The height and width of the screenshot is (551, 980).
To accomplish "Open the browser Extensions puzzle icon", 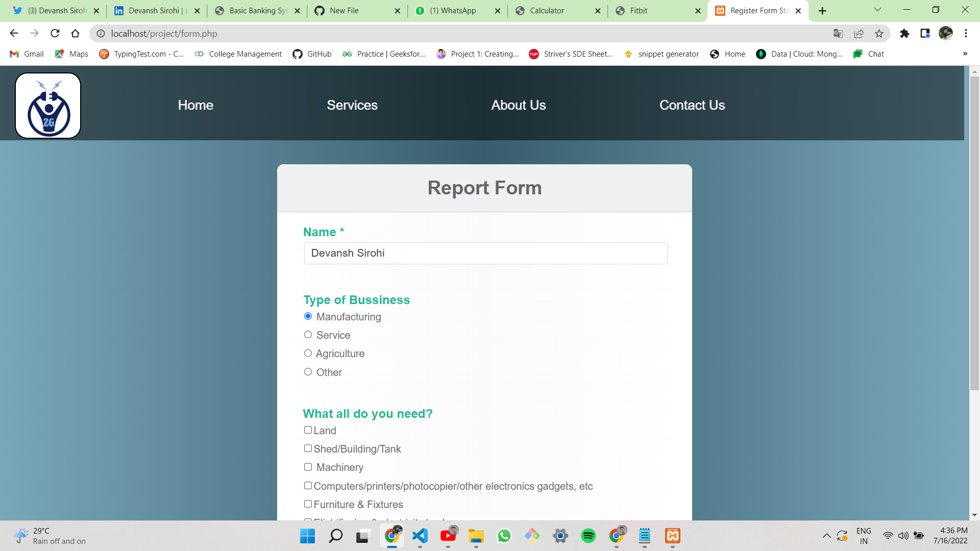I will tap(905, 33).
